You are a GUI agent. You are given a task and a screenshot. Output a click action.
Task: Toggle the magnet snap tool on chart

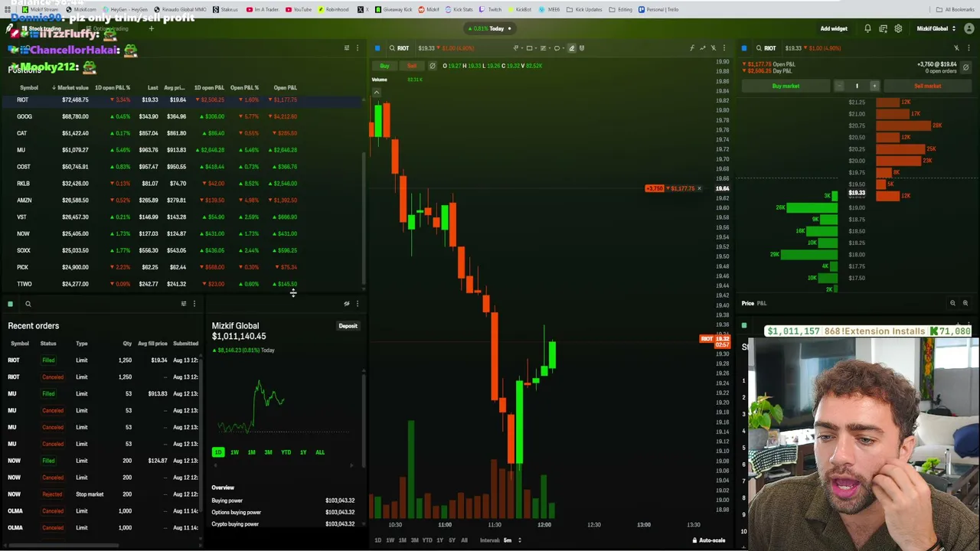pyautogui.click(x=582, y=48)
